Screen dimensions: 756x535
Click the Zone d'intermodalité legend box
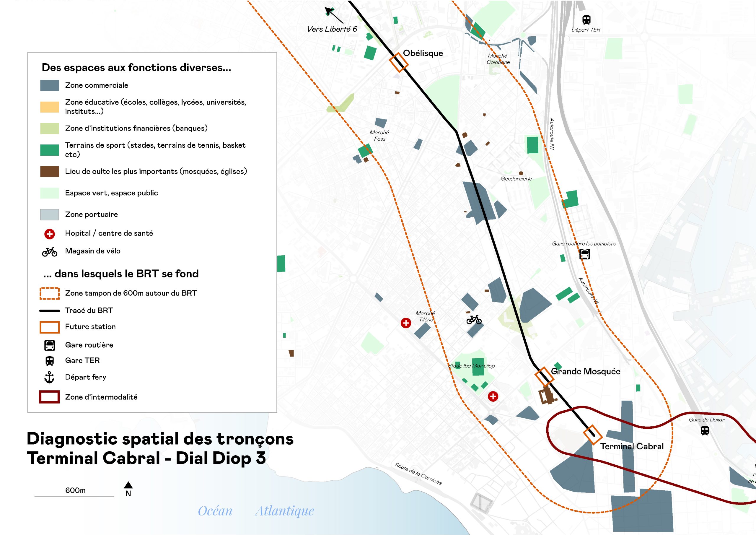coord(49,397)
